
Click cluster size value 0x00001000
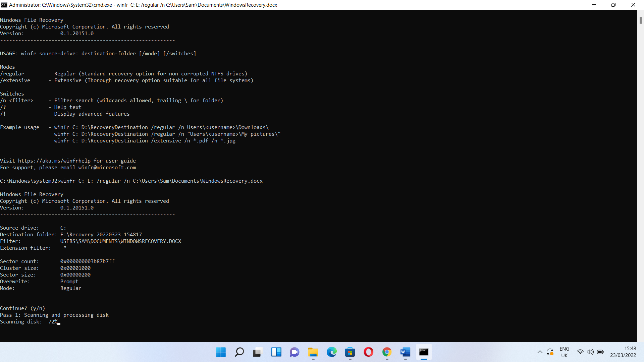(75, 268)
